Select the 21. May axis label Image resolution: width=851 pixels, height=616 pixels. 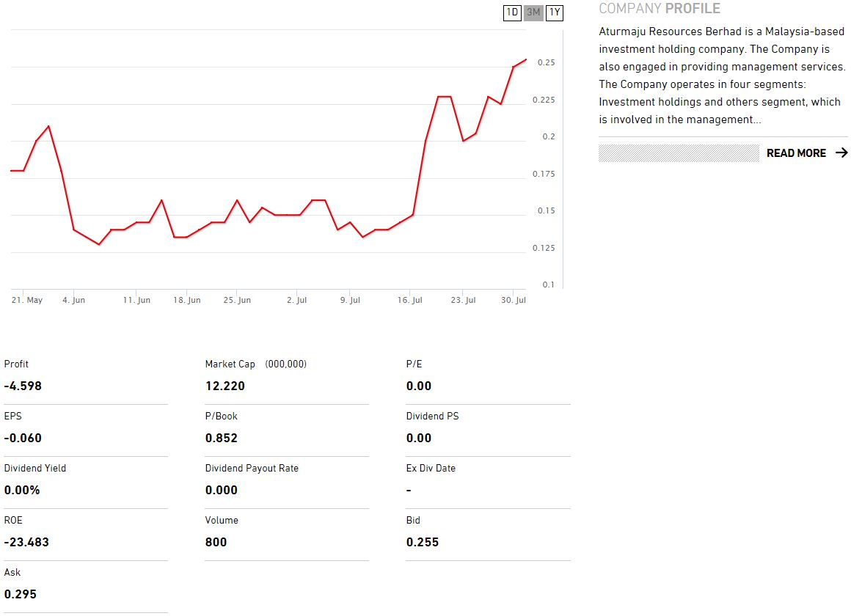click(27, 301)
